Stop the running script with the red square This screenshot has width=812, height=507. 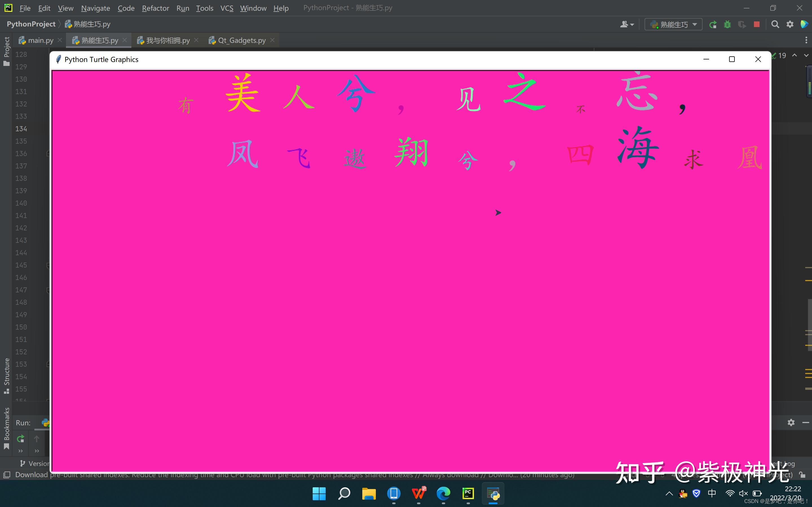(x=757, y=25)
